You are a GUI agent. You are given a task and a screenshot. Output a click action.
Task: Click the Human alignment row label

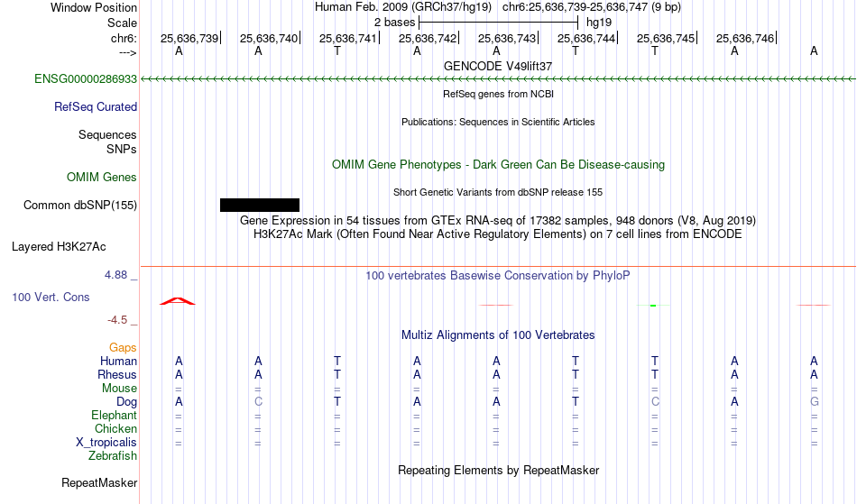click(x=118, y=361)
